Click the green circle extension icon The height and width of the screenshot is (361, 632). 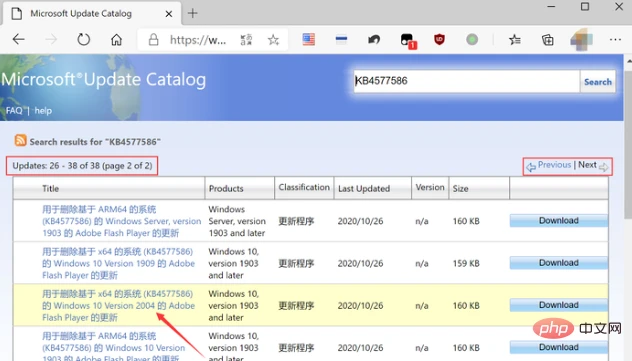click(472, 39)
